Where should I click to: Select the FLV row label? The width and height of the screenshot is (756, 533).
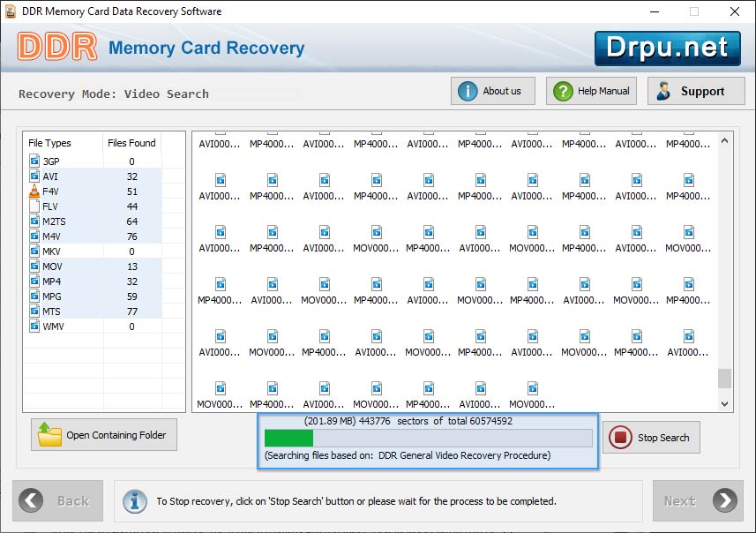pyautogui.click(x=50, y=206)
